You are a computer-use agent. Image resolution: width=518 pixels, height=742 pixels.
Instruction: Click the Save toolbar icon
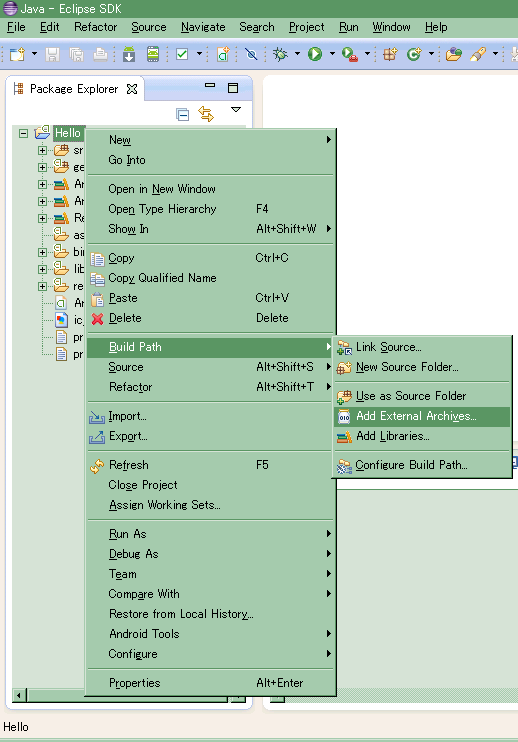(x=53, y=54)
